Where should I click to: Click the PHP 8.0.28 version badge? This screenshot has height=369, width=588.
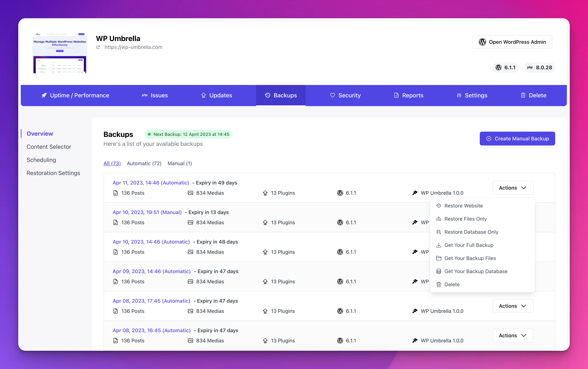[x=540, y=68]
